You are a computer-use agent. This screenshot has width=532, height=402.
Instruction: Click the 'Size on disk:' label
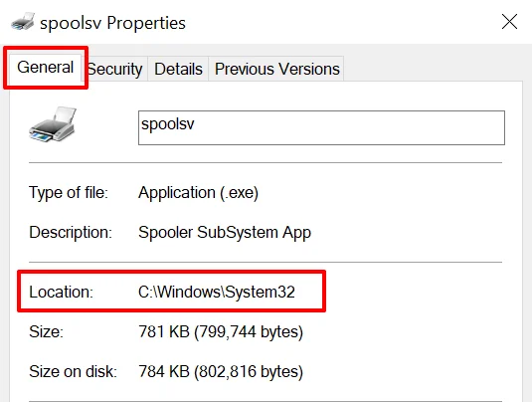click(73, 371)
